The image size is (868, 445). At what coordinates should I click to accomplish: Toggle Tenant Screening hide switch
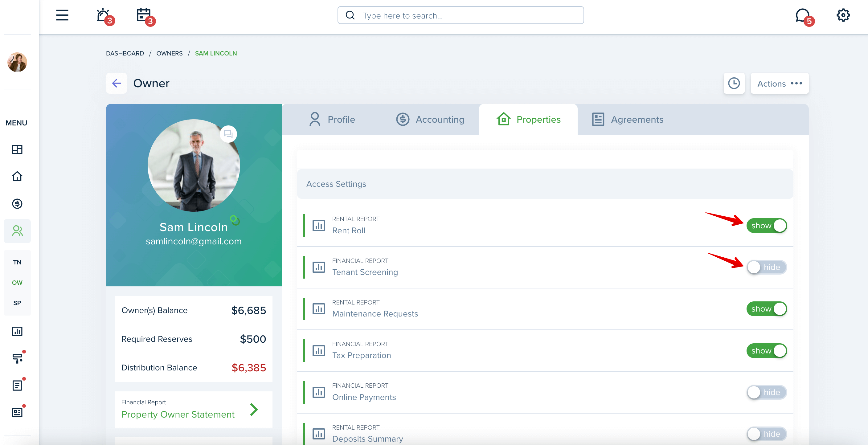coord(766,267)
